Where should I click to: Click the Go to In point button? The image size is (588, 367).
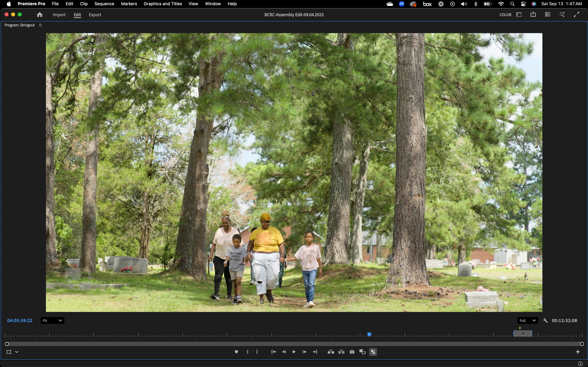(x=273, y=352)
